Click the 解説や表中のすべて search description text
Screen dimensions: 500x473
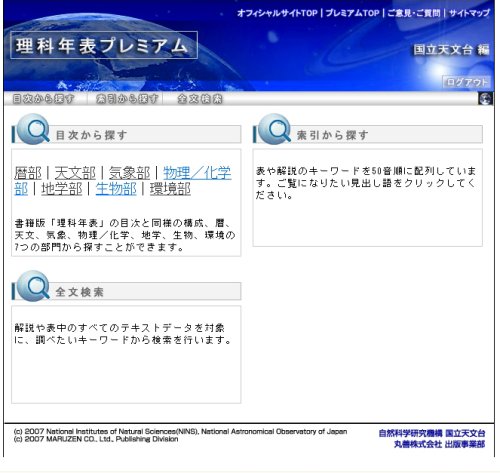(123, 334)
